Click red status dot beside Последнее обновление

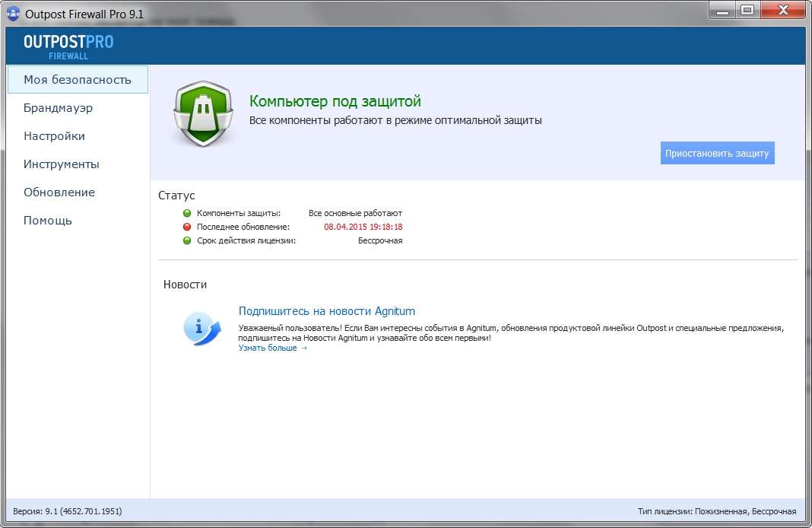[x=187, y=227]
